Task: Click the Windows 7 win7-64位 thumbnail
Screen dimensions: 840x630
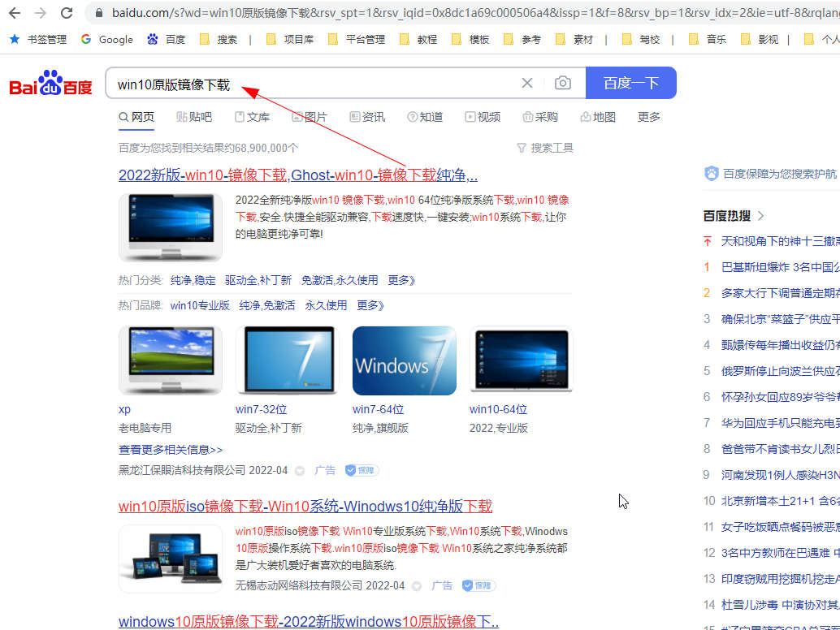Action: [405, 360]
